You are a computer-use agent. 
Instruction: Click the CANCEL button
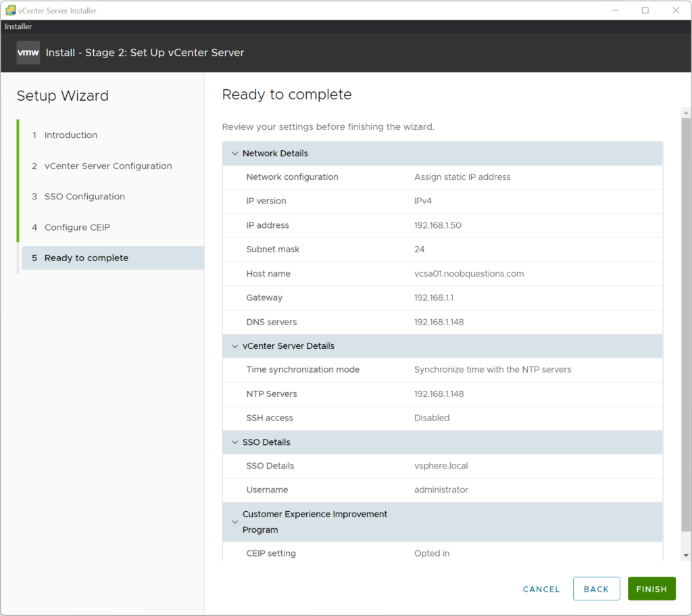[541, 589]
